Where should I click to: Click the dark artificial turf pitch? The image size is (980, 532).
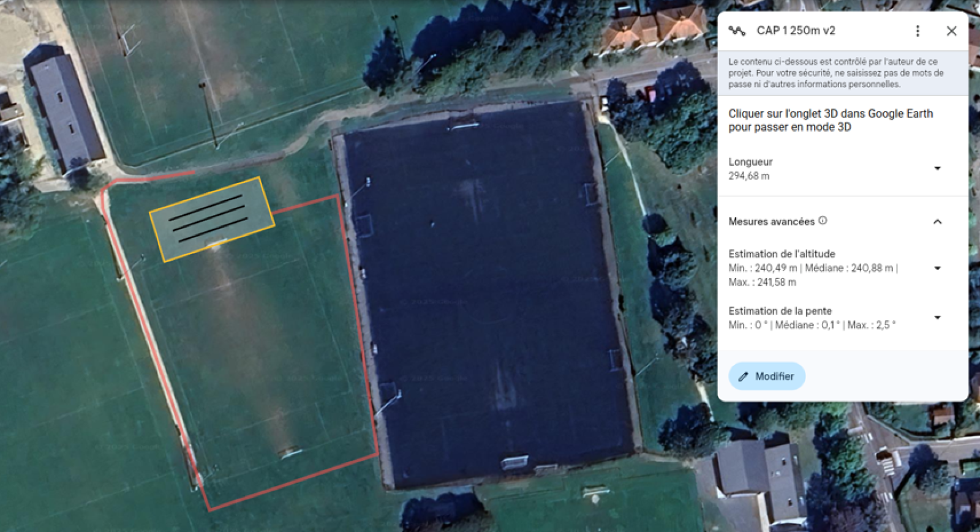pyautogui.click(x=488, y=294)
